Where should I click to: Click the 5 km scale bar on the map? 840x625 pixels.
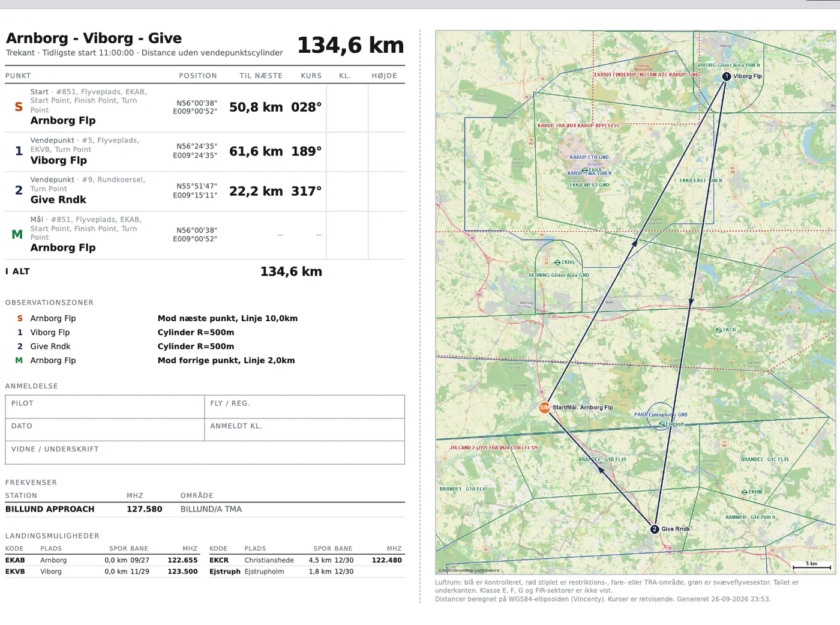812,566
